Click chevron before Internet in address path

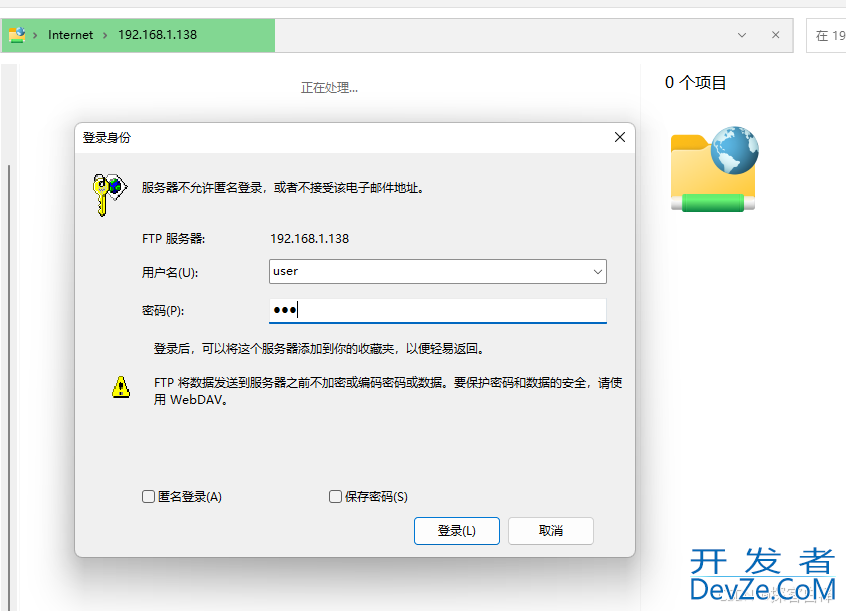(x=36, y=35)
